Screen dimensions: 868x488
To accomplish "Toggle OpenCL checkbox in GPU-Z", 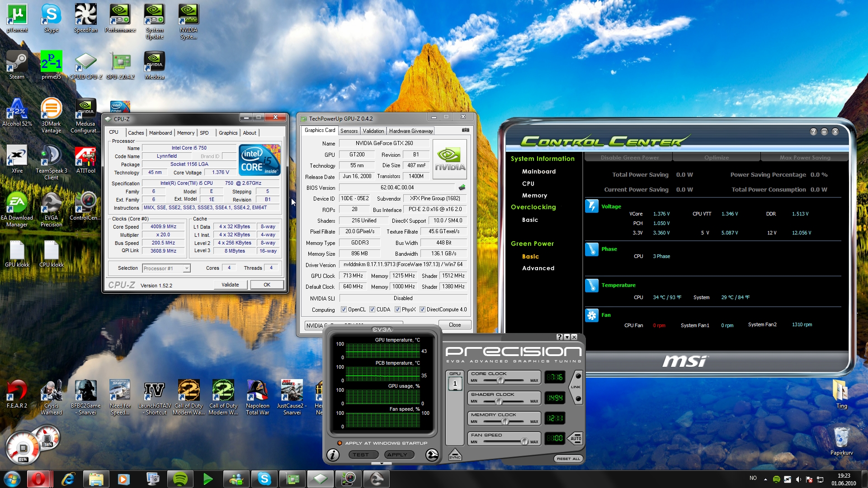I will tap(344, 310).
